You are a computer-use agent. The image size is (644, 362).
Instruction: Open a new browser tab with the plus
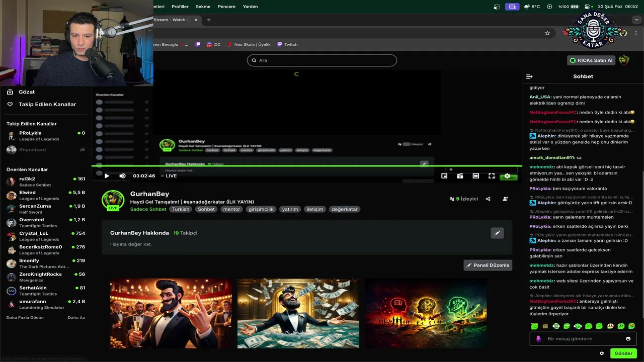(x=209, y=20)
